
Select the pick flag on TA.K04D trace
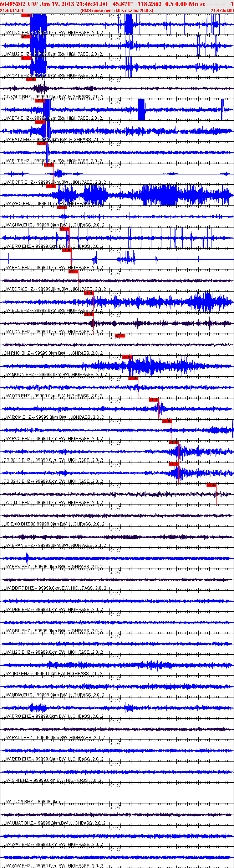212,485
